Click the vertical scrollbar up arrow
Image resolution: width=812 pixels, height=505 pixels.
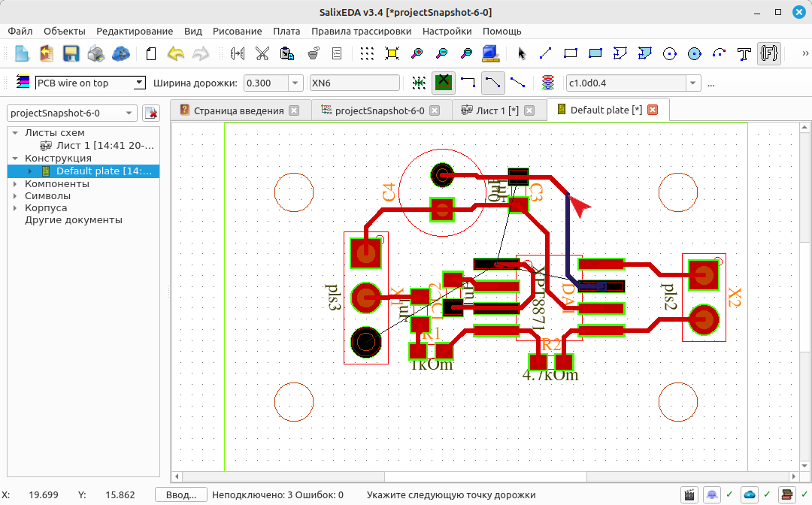click(x=804, y=127)
